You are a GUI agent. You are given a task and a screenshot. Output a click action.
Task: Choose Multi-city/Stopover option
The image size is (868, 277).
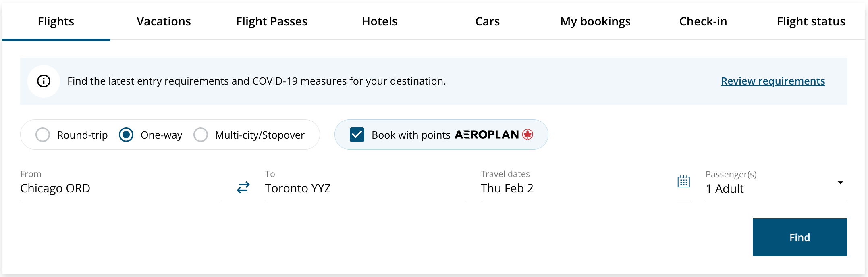tap(201, 135)
